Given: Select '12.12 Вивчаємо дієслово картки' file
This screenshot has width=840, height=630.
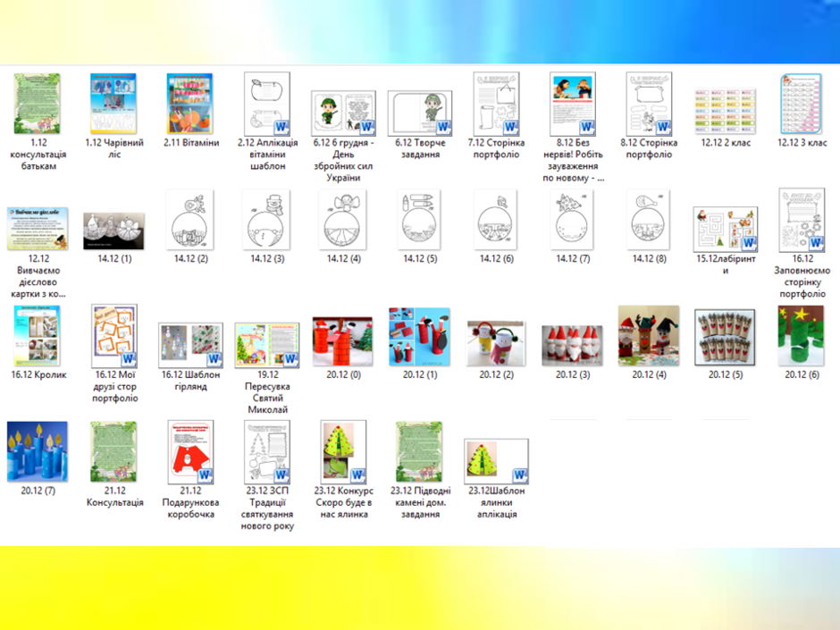Looking at the screenshot, I should pyautogui.click(x=38, y=228).
